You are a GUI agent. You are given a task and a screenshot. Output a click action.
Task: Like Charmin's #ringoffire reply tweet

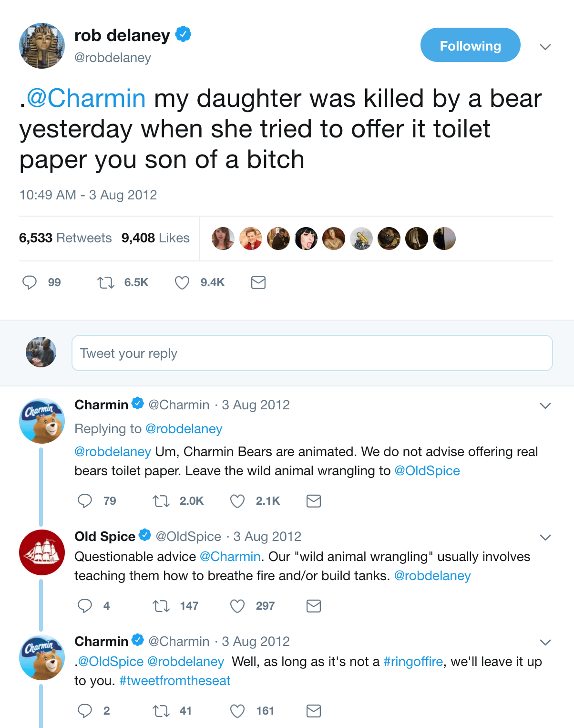(237, 711)
